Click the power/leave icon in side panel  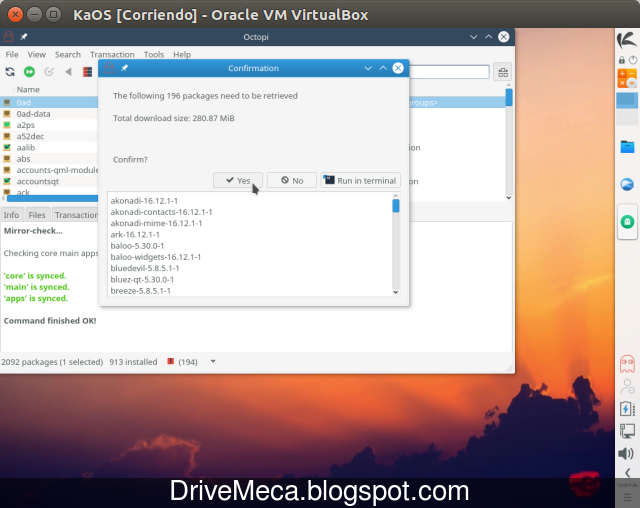click(x=633, y=60)
